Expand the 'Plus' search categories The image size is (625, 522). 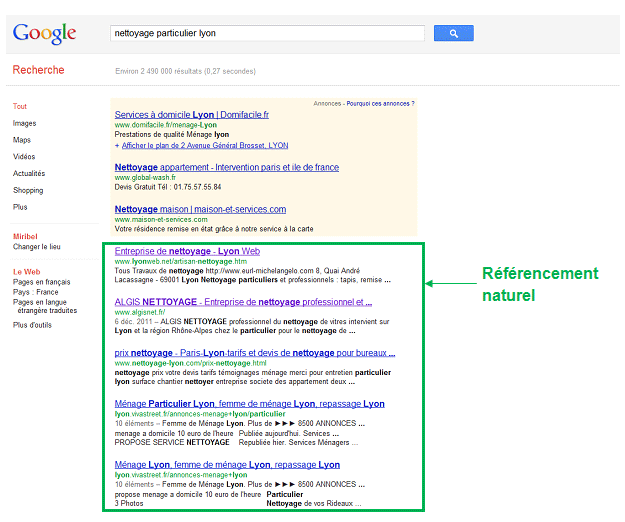click(20, 207)
